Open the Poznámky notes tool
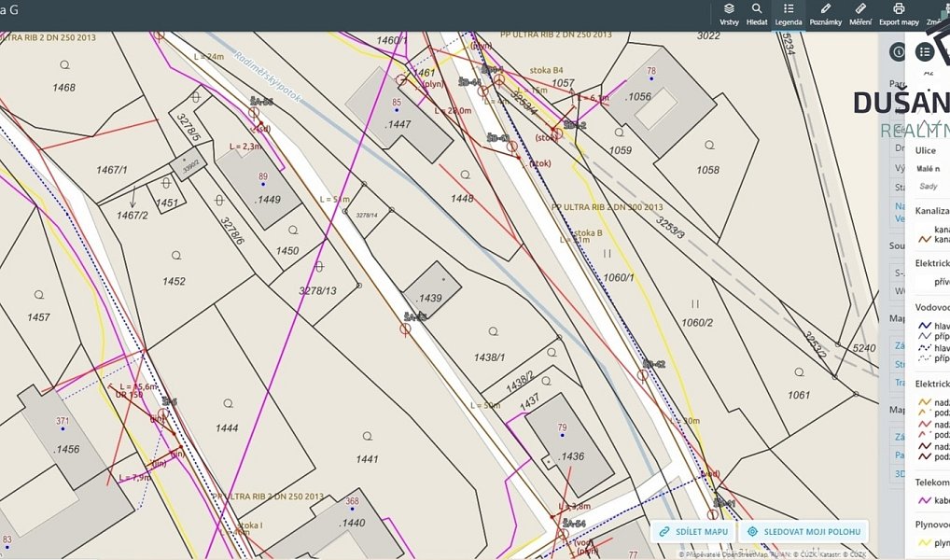The width and height of the screenshot is (950, 560). [x=826, y=15]
